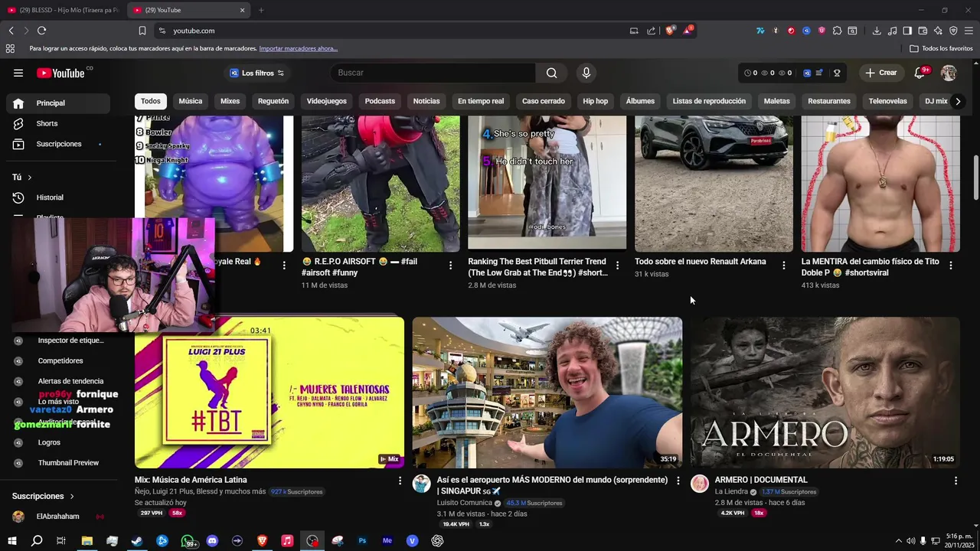This screenshot has height=551, width=980.
Task: Click the vidIQ trophy icon in header
Action: 837,73
